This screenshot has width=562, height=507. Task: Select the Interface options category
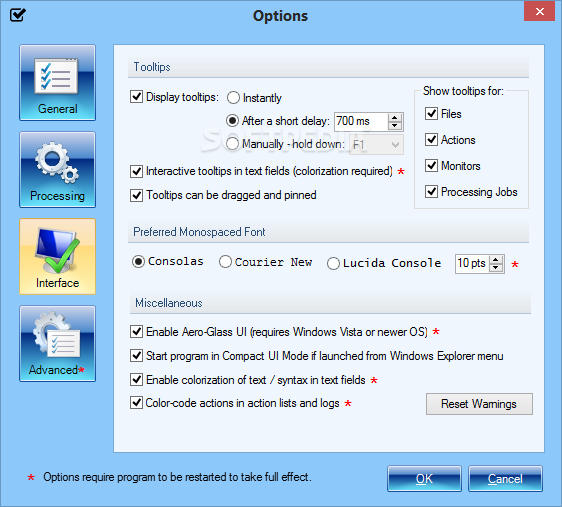point(57,257)
